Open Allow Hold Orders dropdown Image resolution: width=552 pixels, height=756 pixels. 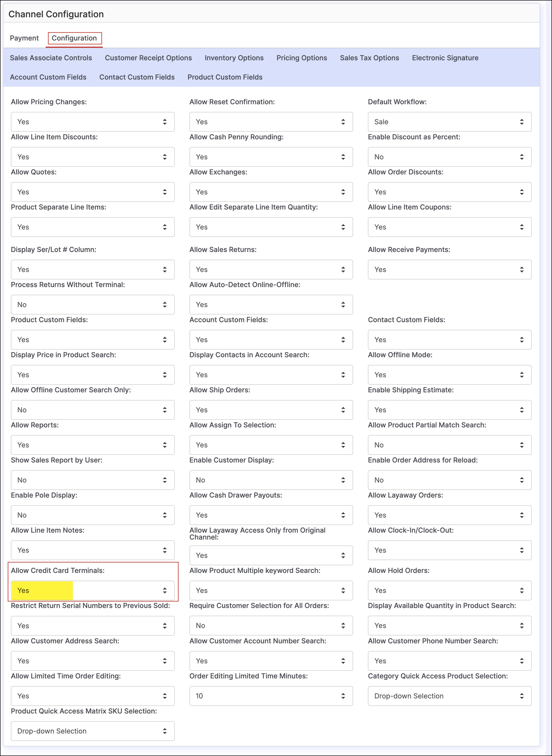coord(449,590)
